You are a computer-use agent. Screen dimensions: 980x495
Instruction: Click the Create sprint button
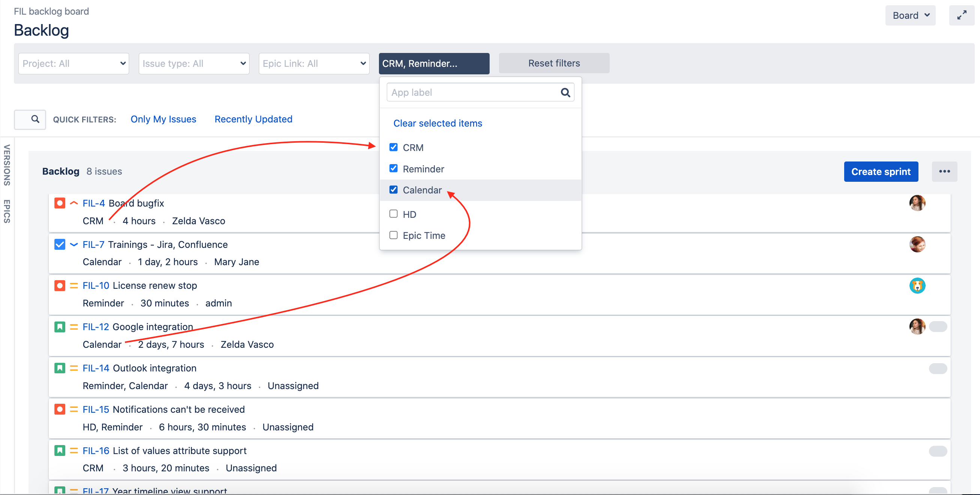(881, 171)
